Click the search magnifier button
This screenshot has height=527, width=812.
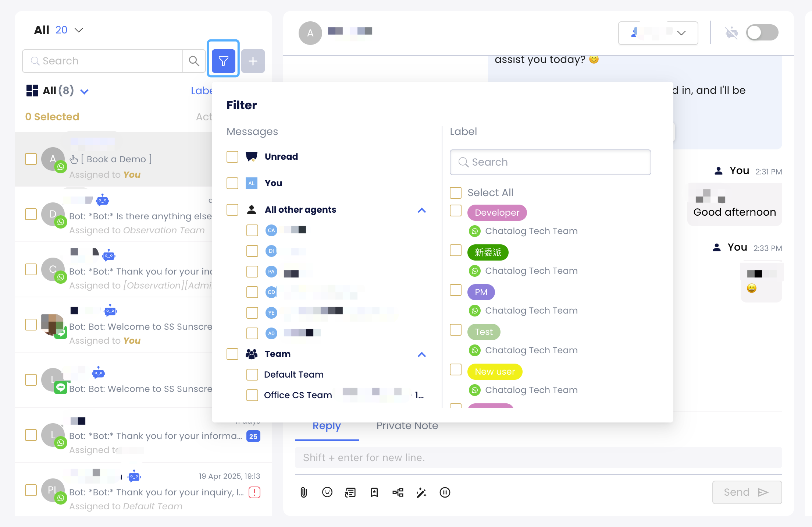(194, 61)
